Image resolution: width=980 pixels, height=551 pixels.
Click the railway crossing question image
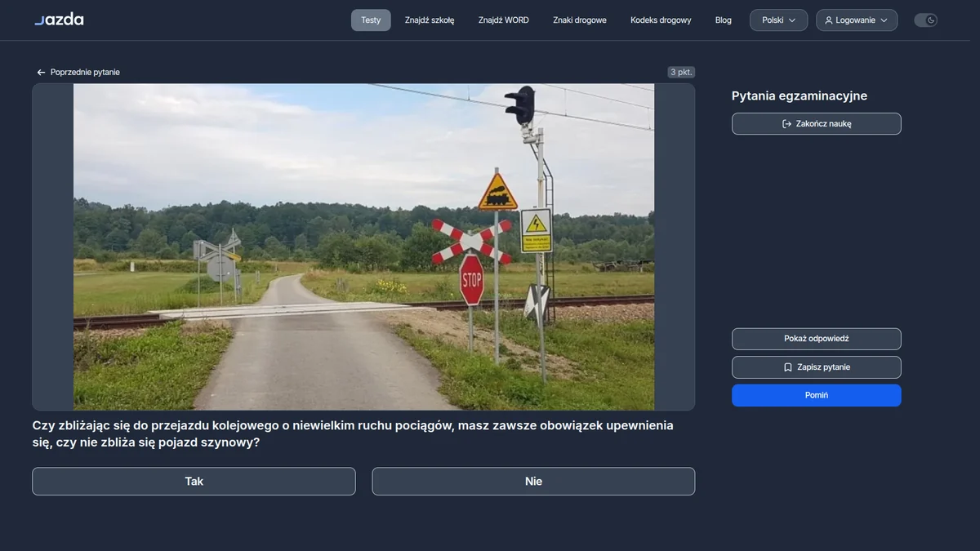(x=363, y=247)
